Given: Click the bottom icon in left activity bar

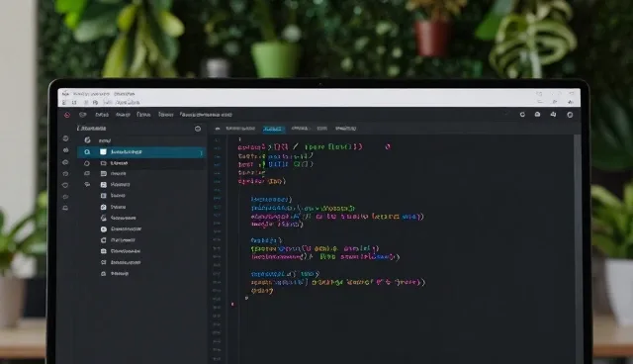Looking at the screenshot, I should 65,209.
